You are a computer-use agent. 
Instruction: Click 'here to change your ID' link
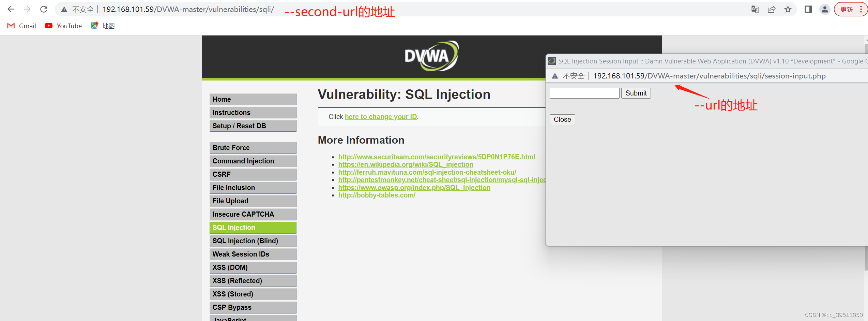(381, 116)
